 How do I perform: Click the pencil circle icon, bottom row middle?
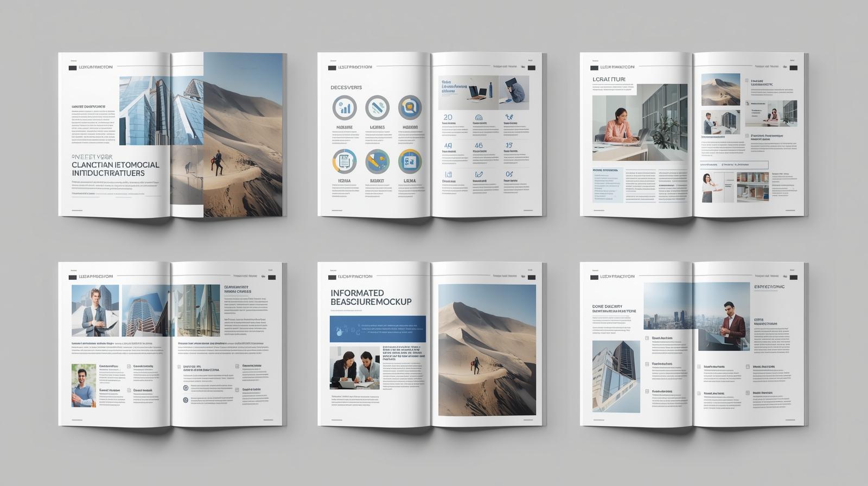[377, 161]
